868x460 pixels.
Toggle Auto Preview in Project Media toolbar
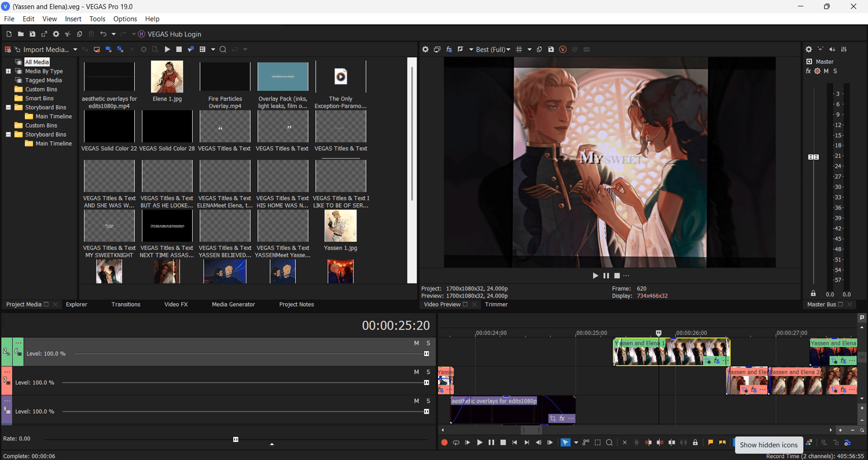click(190, 50)
